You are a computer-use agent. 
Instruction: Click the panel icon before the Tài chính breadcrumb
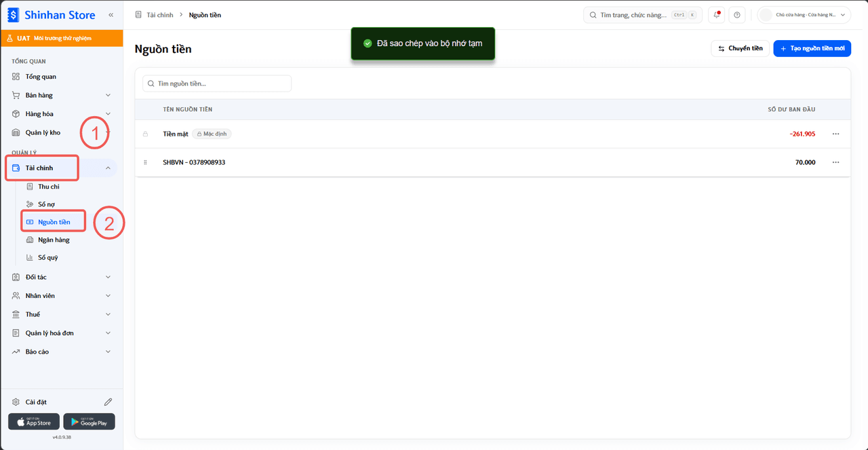click(138, 15)
